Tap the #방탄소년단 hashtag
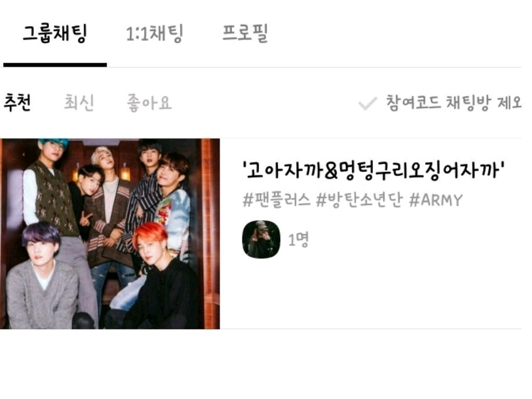Image resolution: width=532 pixels, height=399 pixels. [360, 200]
